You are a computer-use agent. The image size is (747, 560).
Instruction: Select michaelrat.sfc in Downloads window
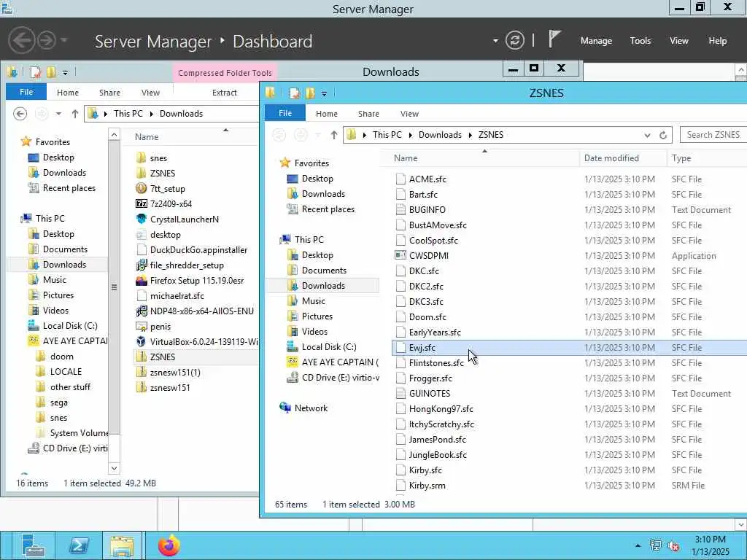click(x=177, y=296)
